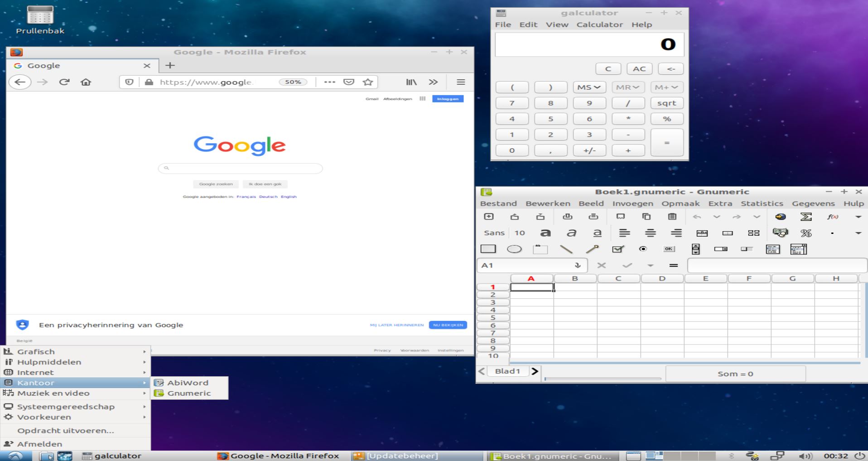
Task: Click Gnumeric's undo arrow
Action: [x=697, y=217]
